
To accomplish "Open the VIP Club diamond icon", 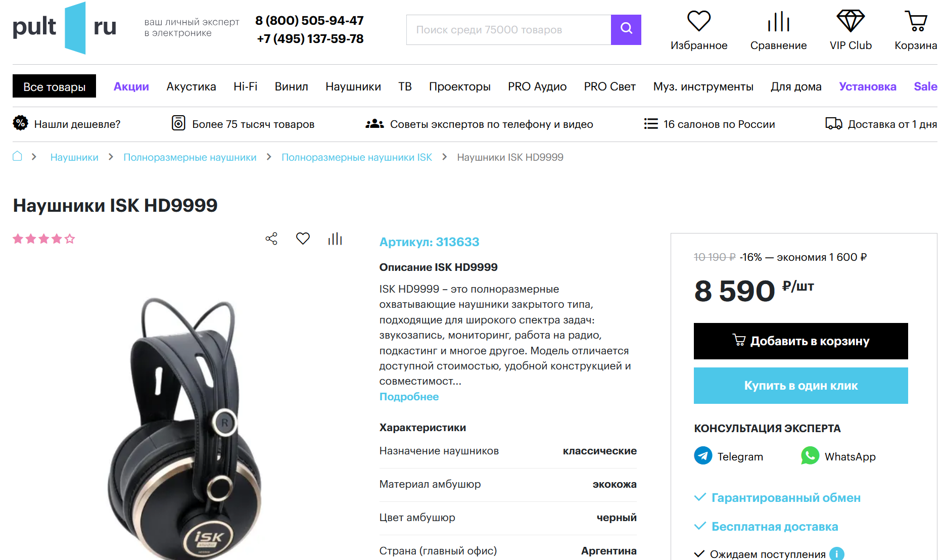I will 851,21.
